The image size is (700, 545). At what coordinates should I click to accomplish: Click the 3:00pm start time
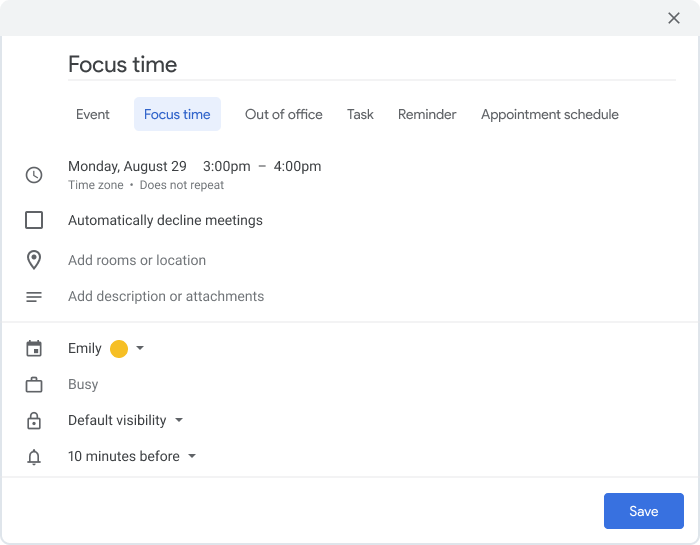(x=227, y=166)
